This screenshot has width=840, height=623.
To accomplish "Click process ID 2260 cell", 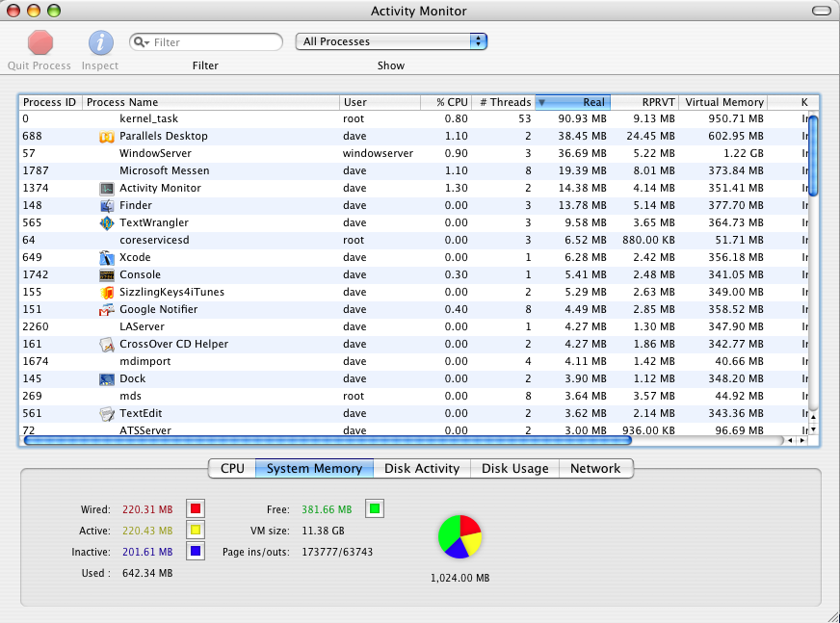I will [x=36, y=326].
